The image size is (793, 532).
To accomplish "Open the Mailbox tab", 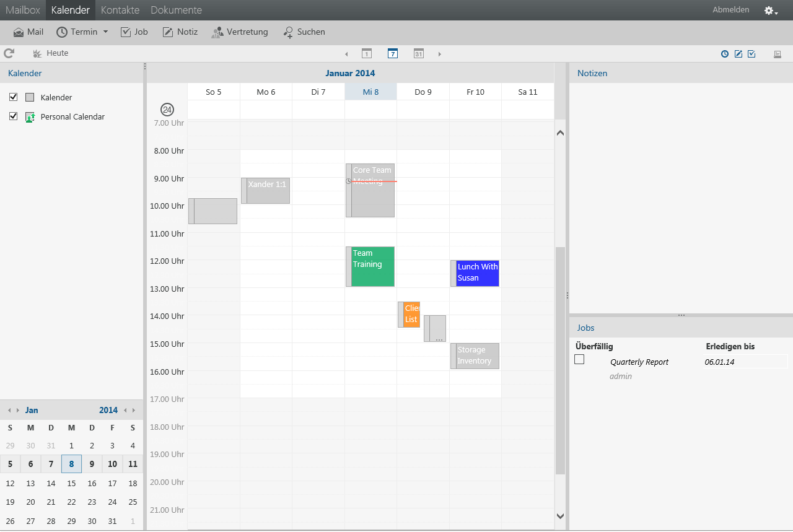I will [x=23, y=10].
